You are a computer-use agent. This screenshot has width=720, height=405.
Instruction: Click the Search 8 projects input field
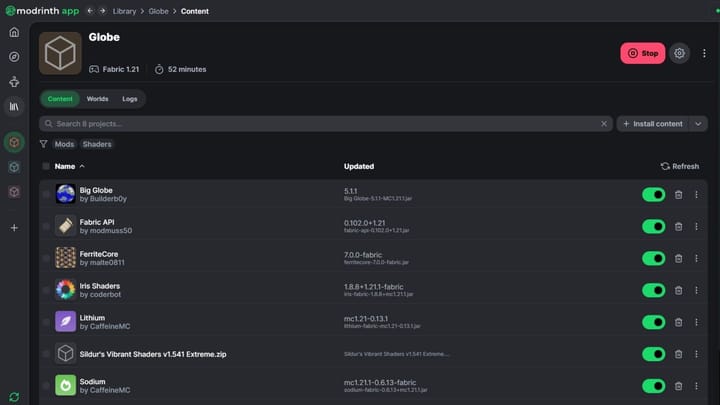(320, 124)
